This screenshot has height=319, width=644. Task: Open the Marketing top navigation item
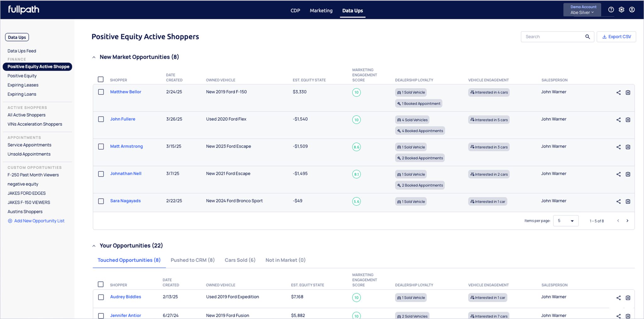coord(321,10)
